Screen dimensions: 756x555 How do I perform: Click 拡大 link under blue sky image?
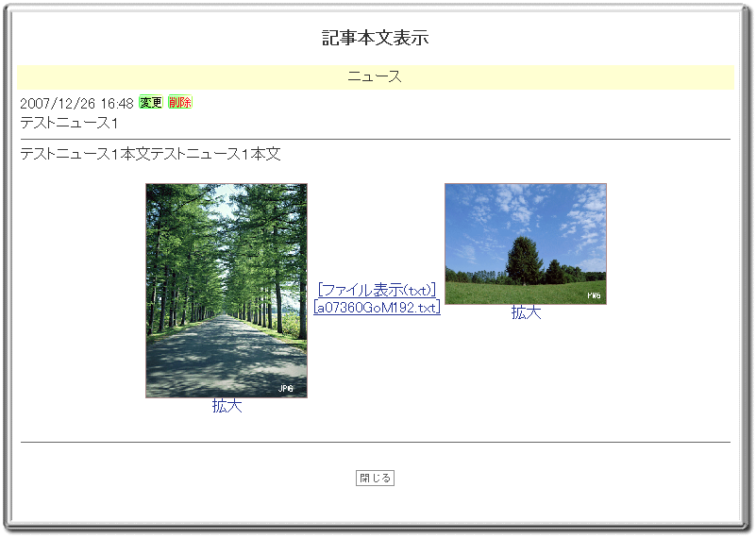[526, 313]
